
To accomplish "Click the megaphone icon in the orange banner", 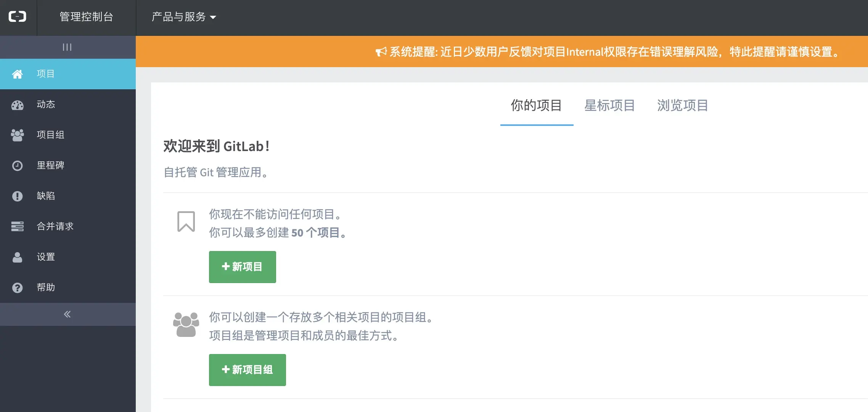I will [x=381, y=52].
